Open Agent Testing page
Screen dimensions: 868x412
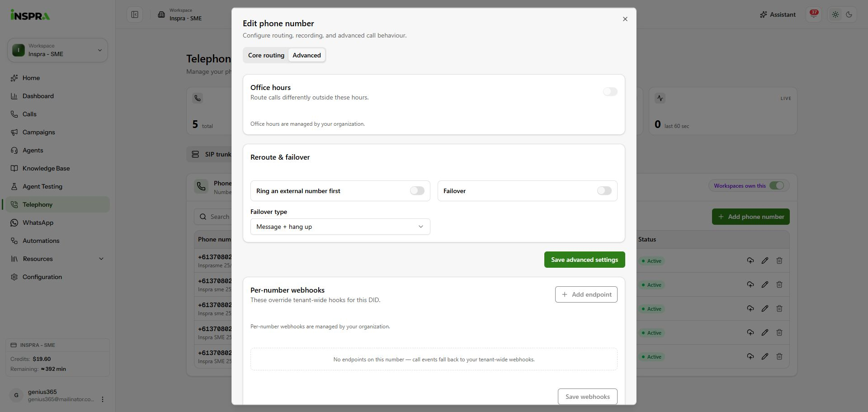57,186
